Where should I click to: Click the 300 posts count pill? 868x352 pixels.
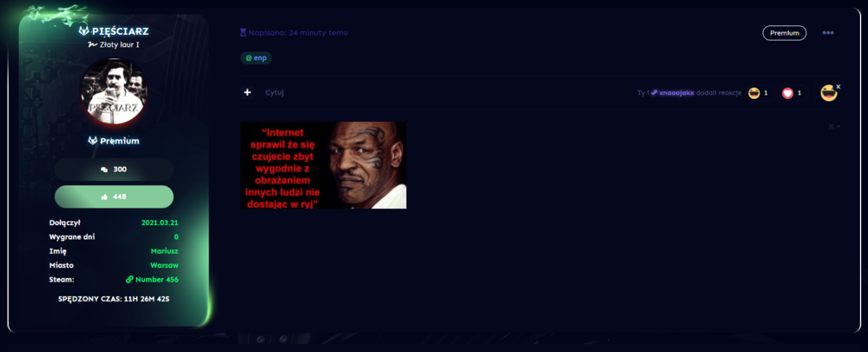click(114, 169)
